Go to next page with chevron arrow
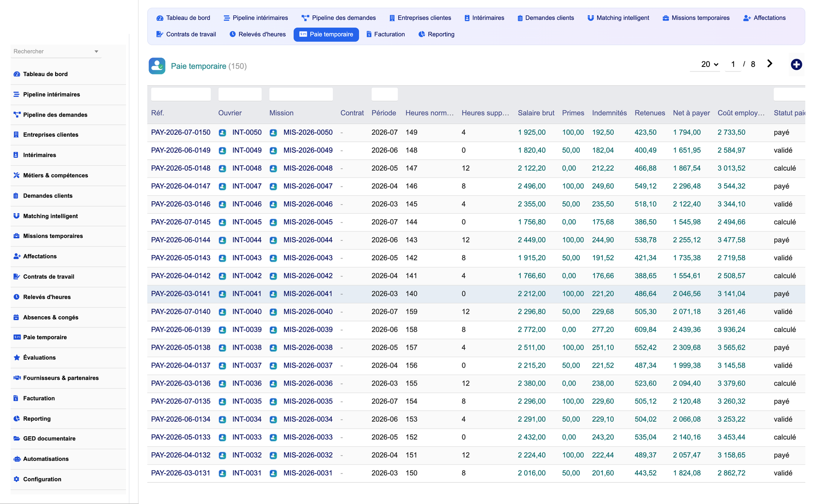Viewport: 814px width, 504px height. click(x=770, y=64)
